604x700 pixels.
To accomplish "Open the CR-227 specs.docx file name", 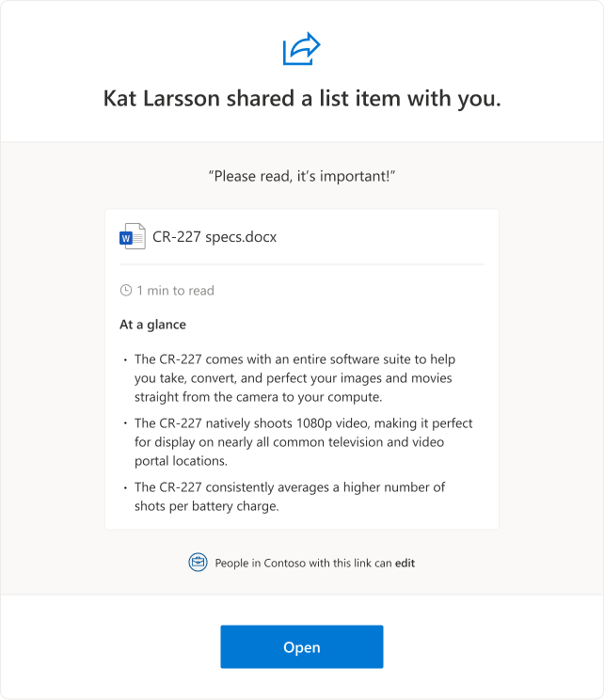I will (x=215, y=237).
